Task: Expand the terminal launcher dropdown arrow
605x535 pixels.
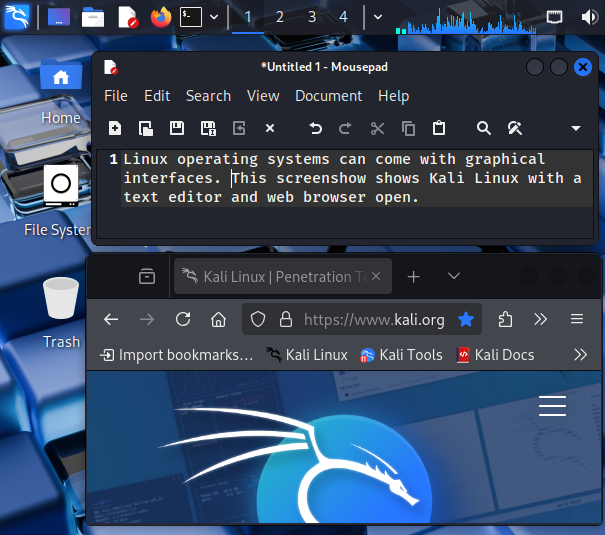Action: [x=214, y=17]
